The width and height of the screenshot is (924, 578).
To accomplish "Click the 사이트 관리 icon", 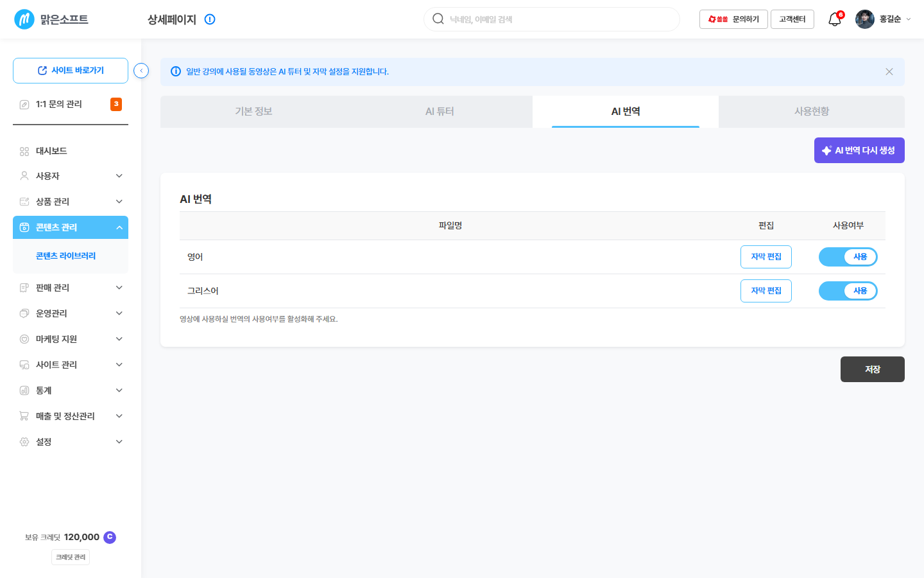I will click(x=24, y=365).
